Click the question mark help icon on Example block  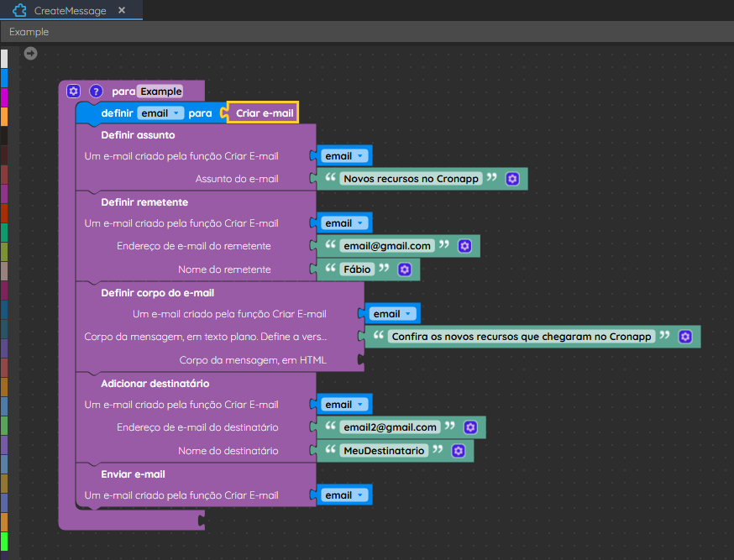click(x=96, y=91)
